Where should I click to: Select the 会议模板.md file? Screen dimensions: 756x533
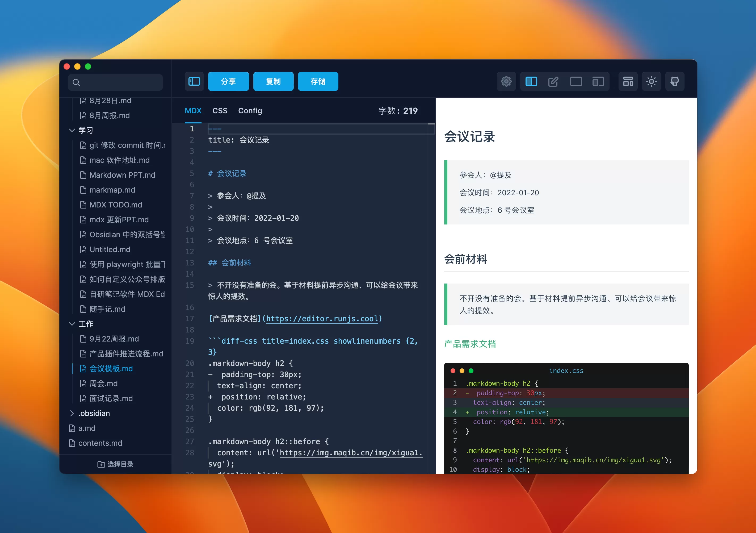pyautogui.click(x=111, y=369)
